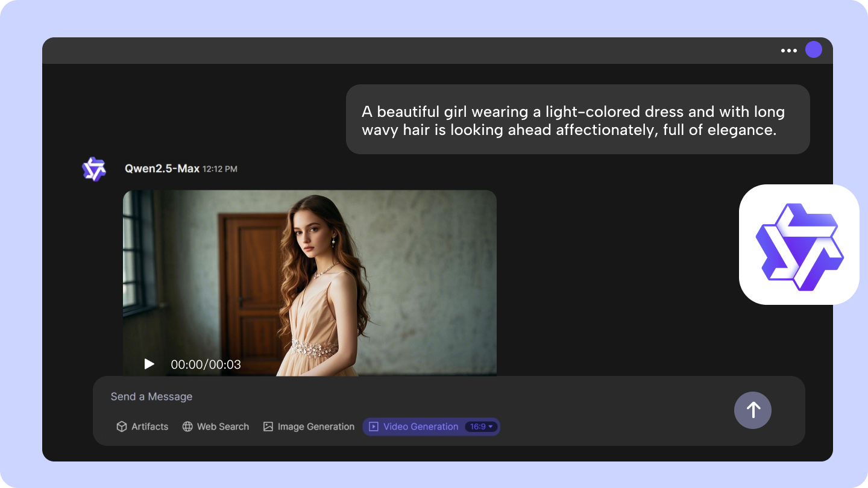Toggle Video Generation mode
The width and height of the screenshot is (868, 488).
pos(414,427)
